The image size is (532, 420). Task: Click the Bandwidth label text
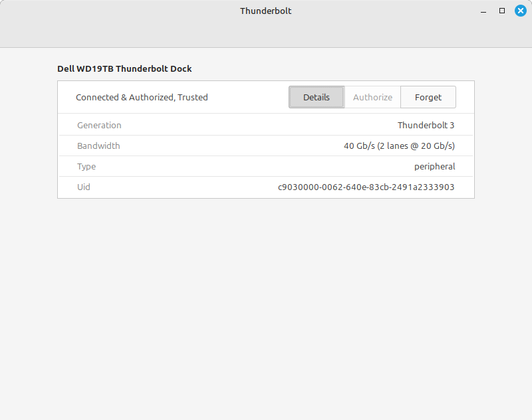[x=98, y=146]
